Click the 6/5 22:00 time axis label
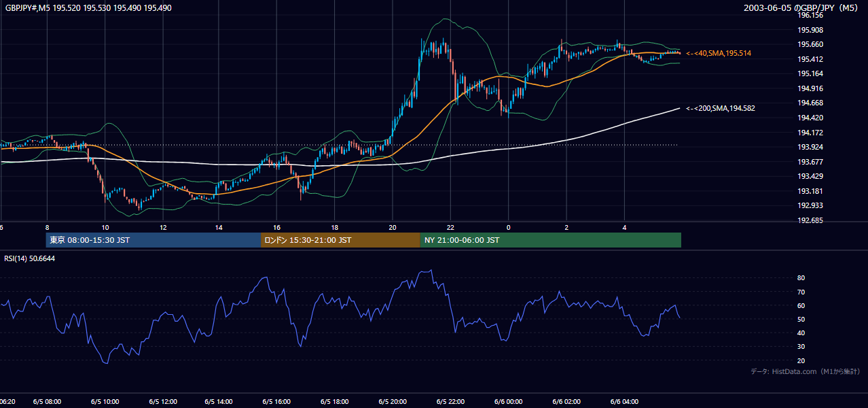This screenshot has width=868, height=408. point(450,402)
